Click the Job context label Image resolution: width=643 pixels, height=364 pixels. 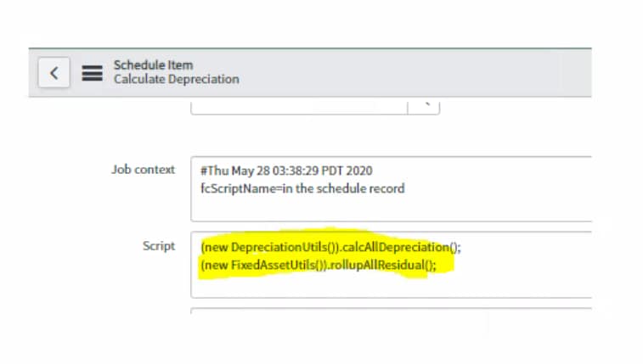click(x=143, y=170)
